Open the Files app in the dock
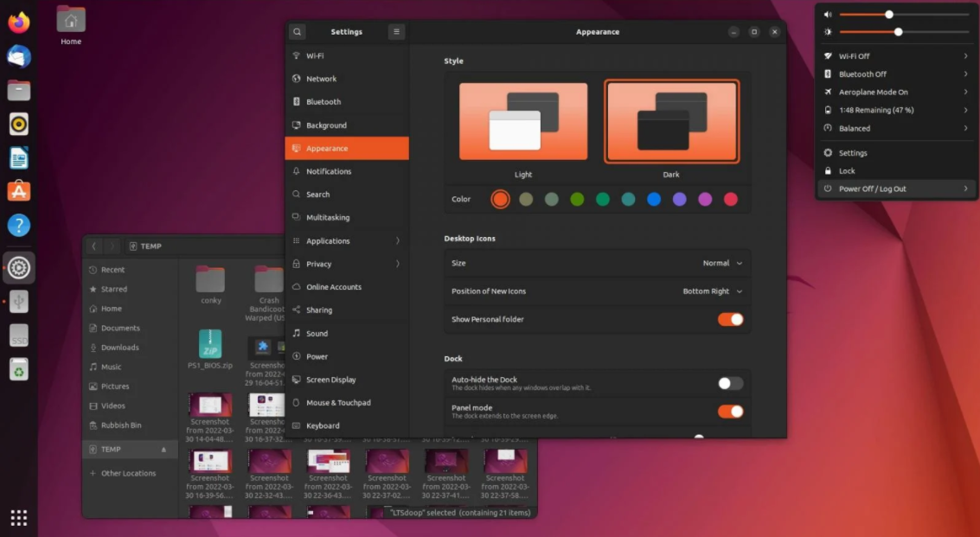The width and height of the screenshot is (980, 537). coord(19,91)
